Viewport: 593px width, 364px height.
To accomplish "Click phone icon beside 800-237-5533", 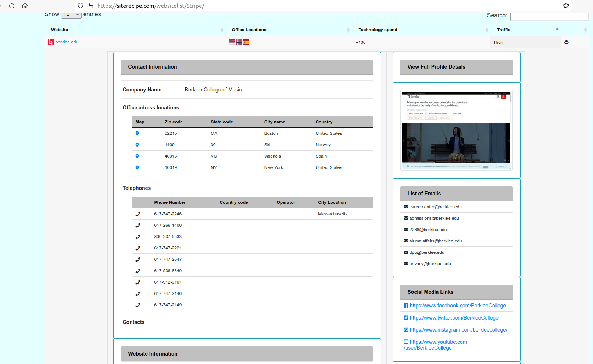I will 138,237.
